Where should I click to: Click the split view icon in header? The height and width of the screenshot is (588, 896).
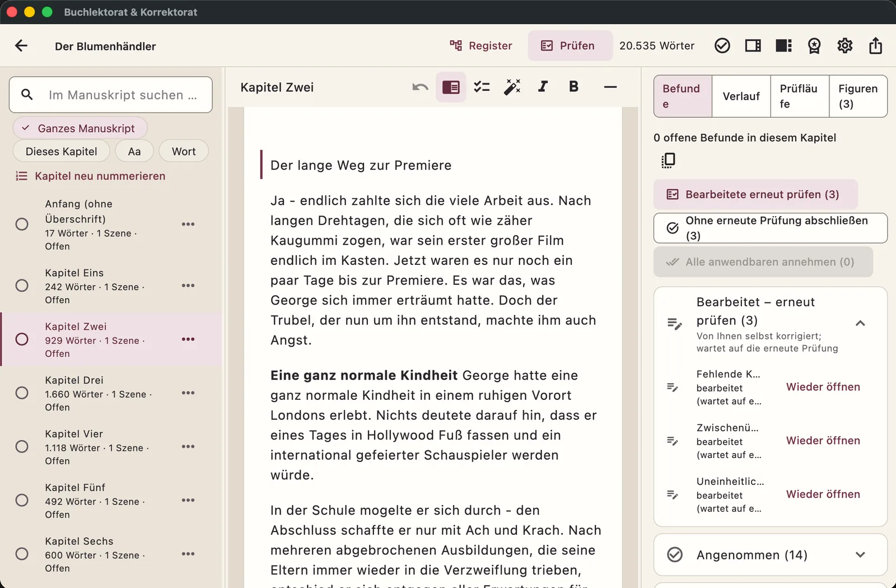point(784,46)
